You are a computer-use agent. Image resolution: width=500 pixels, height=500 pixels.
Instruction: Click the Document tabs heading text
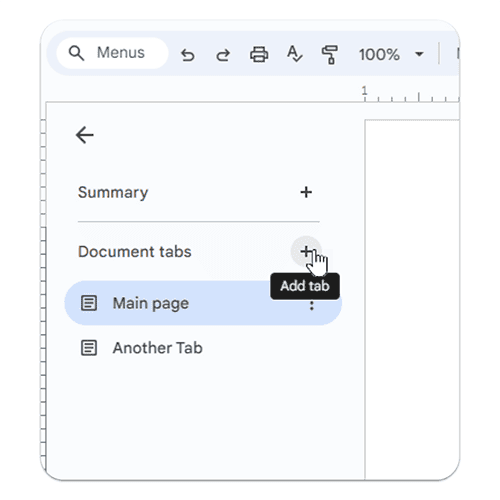(x=135, y=252)
